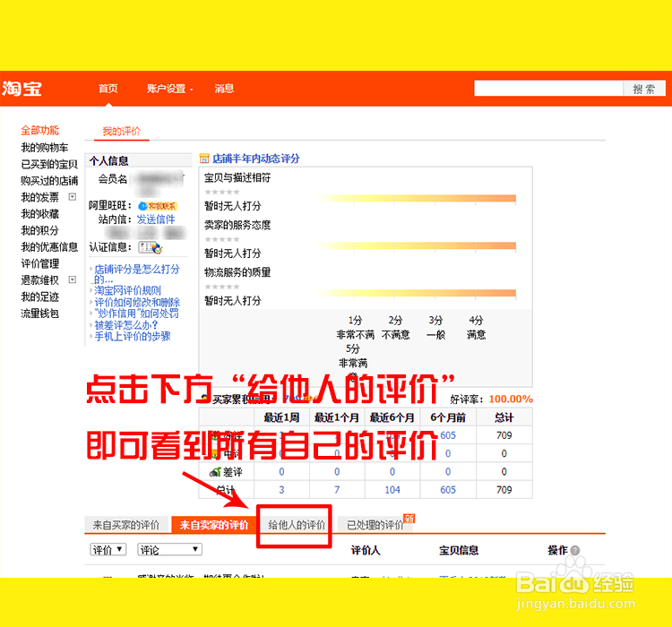The height and width of the screenshot is (627, 672).
Task: Click the 物流服务的质量 star rating
Action: point(222,287)
